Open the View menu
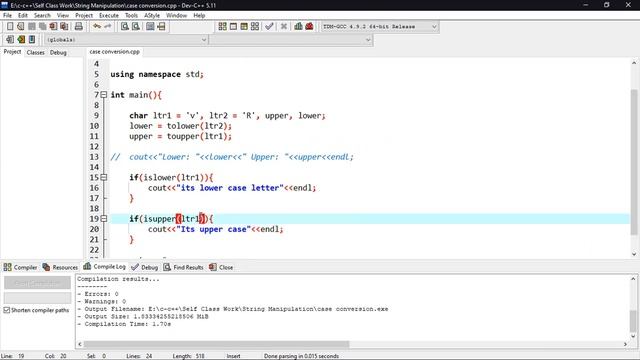Viewport: 640px width, 360px height. point(62,16)
